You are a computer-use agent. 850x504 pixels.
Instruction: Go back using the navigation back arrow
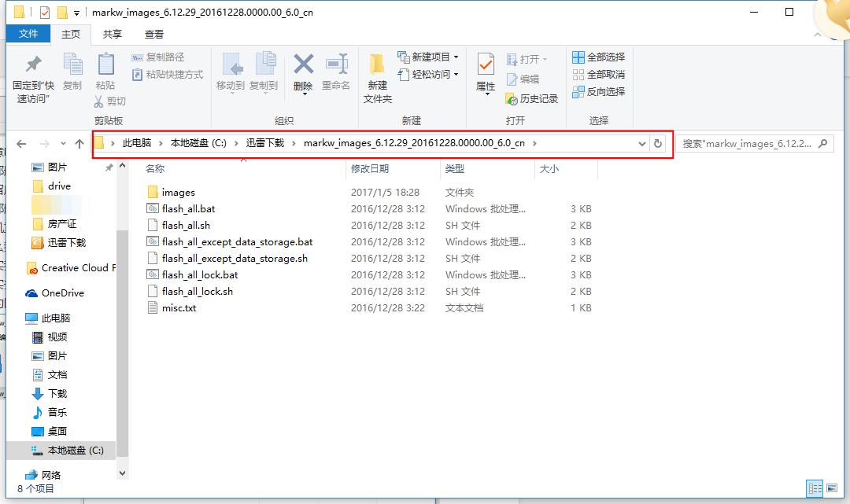click(x=22, y=143)
